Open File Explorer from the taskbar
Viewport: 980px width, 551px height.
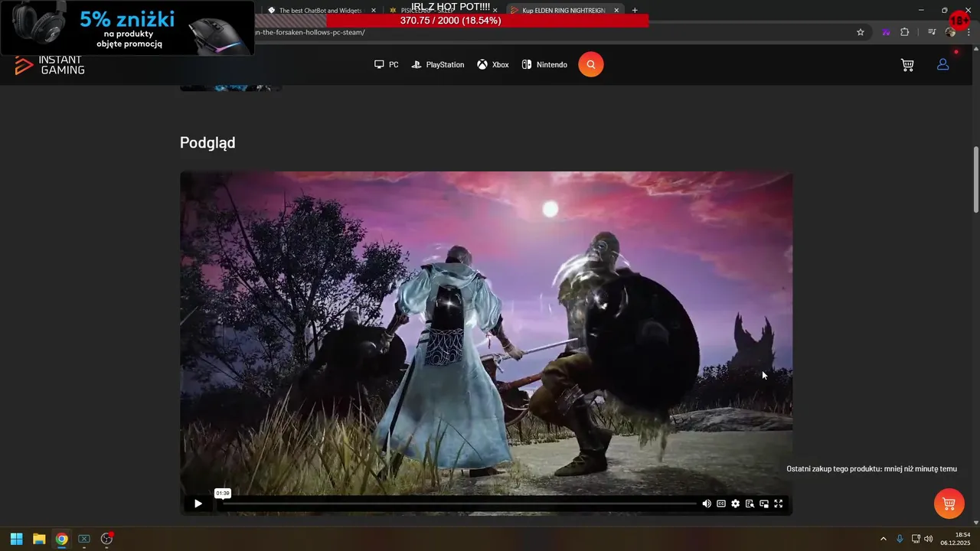coord(39,539)
